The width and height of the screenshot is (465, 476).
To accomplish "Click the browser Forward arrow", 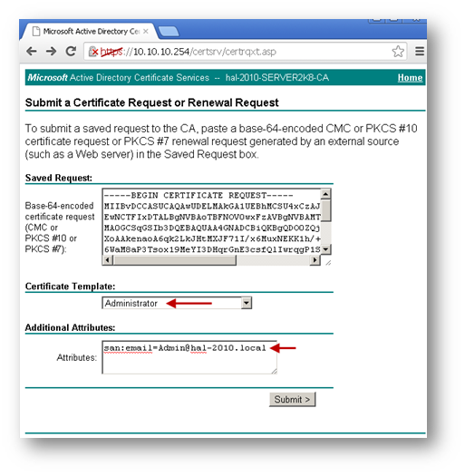I will click(x=51, y=52).
